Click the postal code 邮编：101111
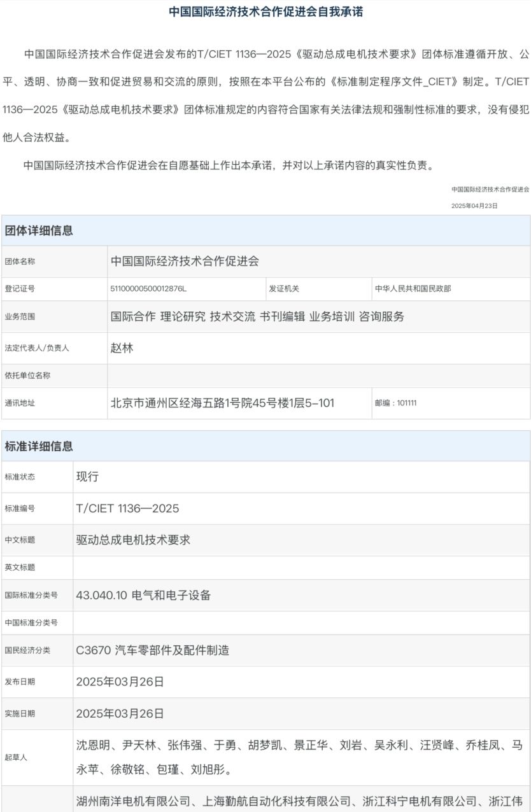Image resolution: width=531 pixels, height=812 pixels. (396, 403)
